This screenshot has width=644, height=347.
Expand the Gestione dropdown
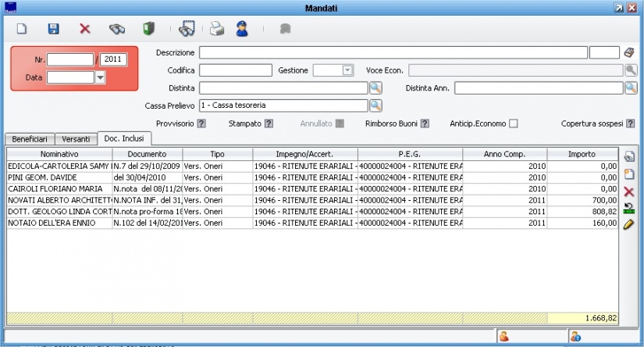[x=347, y=70]
